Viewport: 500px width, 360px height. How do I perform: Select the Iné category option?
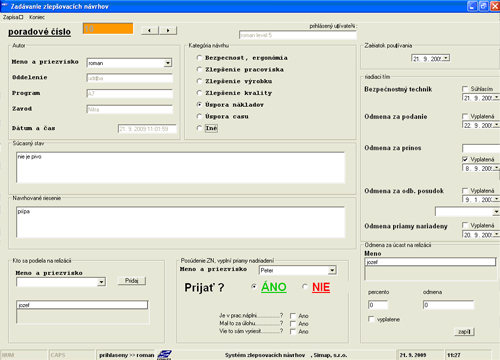click(x=199, y=128)
